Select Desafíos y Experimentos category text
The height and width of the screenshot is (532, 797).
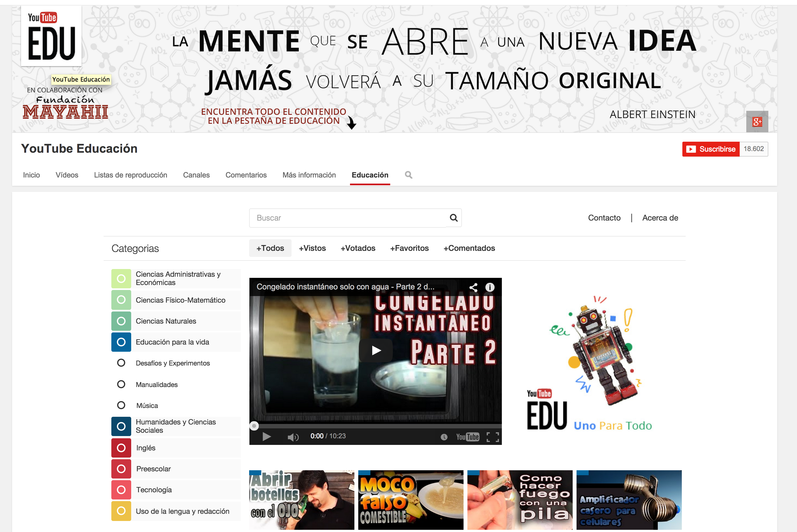click(x=173, y=363)
